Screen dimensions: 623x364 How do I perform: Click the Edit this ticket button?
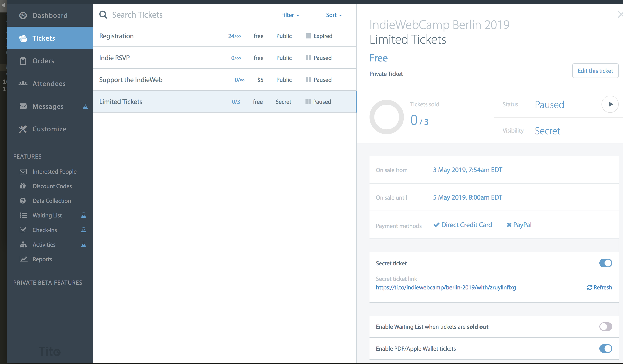595,71
